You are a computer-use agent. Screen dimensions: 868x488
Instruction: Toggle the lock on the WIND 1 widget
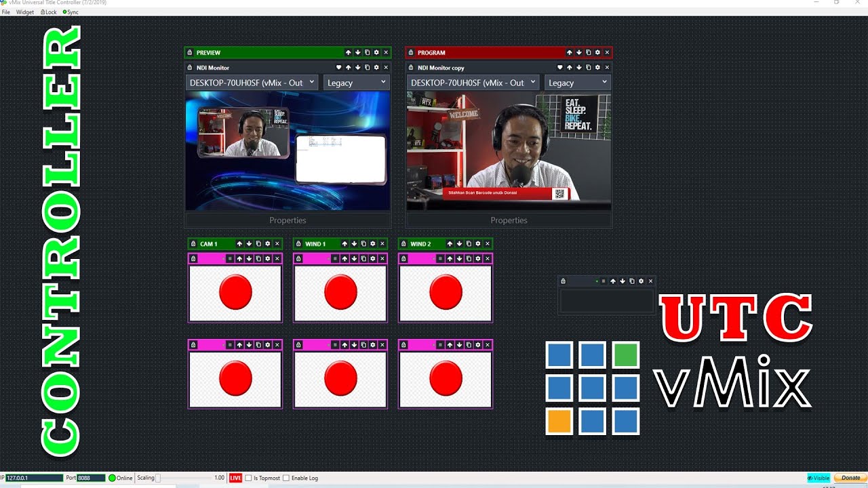[x=298, y=243]
